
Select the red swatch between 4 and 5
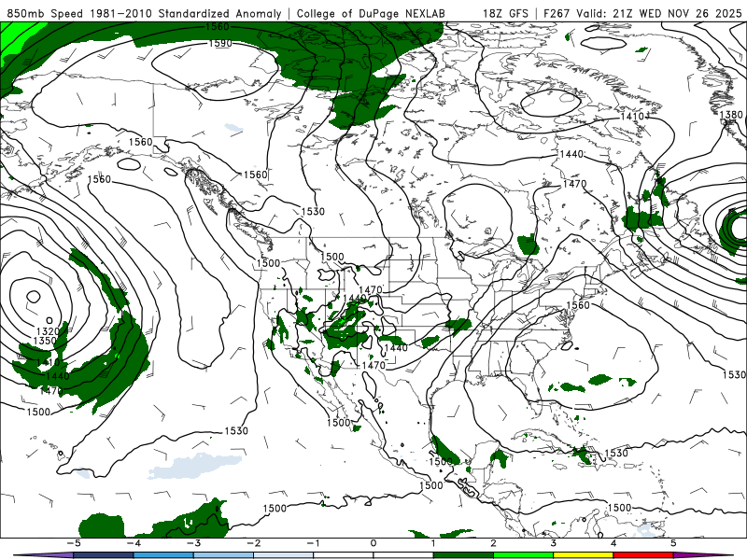pos(643,555)
